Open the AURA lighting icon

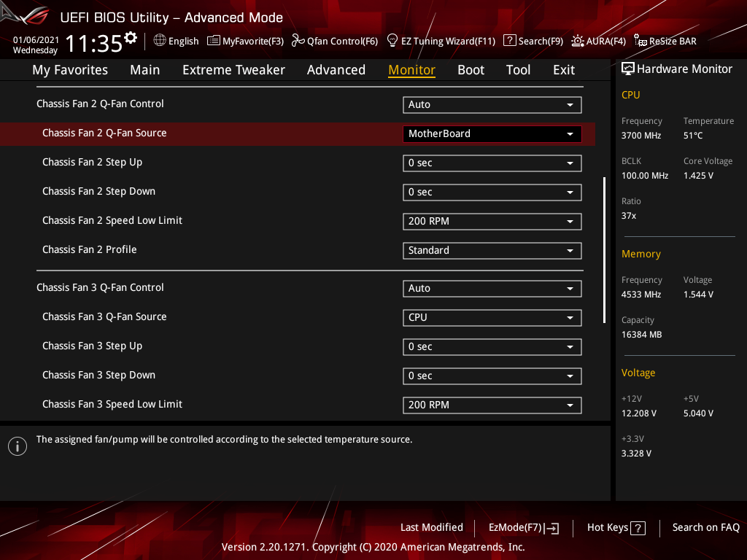coord(578,41)
